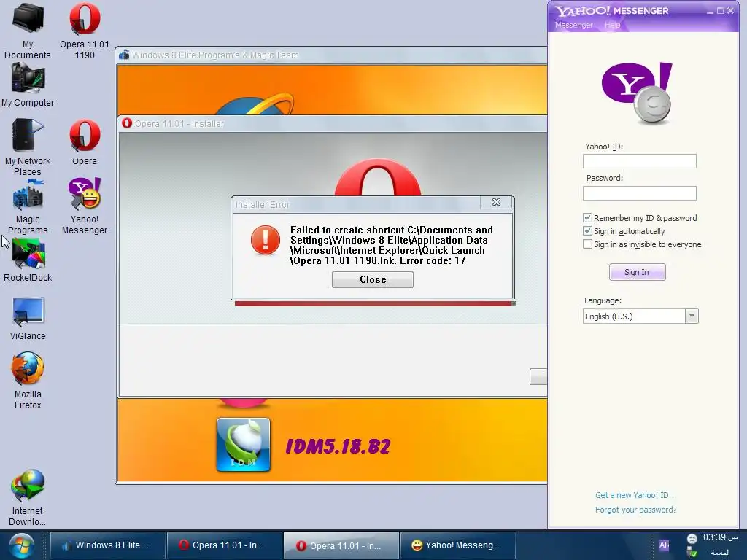Click the IDM5.18.B2 text label
The width and height of the screenshot is (747, 560).
338,447
